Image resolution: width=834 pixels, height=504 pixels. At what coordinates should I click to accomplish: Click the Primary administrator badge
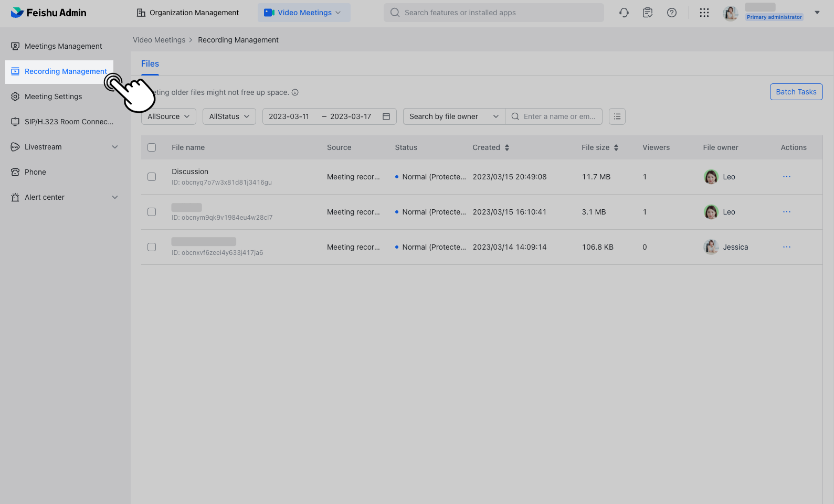774,17
